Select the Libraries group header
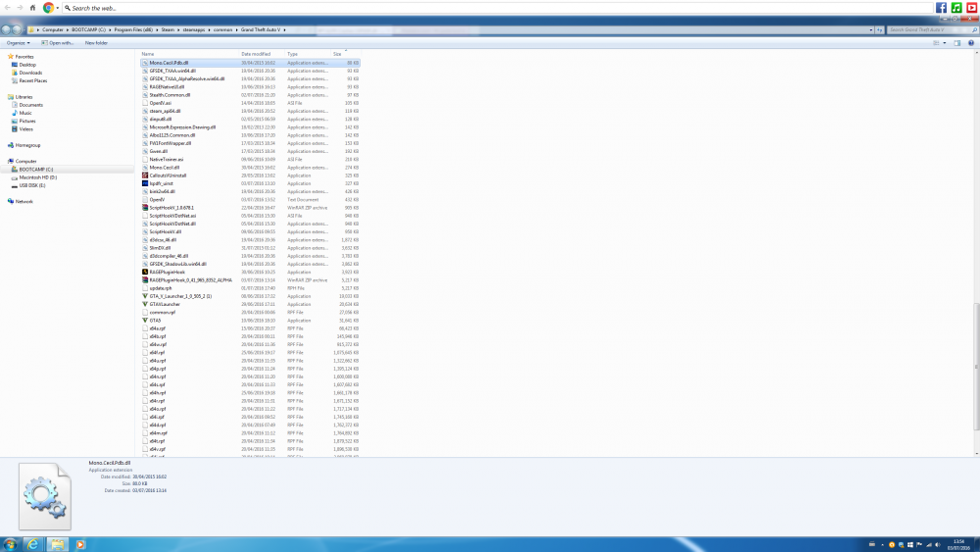The image size is (980, 552). click(x=20, y=97)
